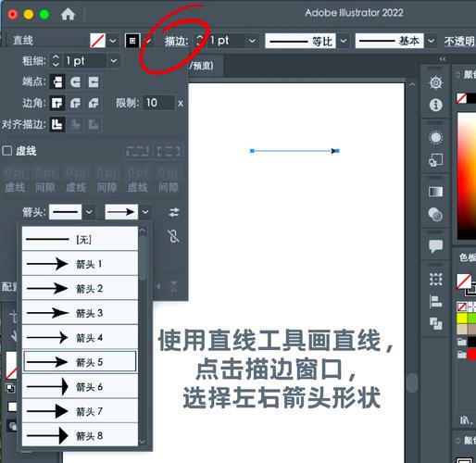Image resolution: width=476 pixels, height=463 pixels.
Task: Select 箭头 6 from the arrowhead list
Action: [x=80, y=386]
